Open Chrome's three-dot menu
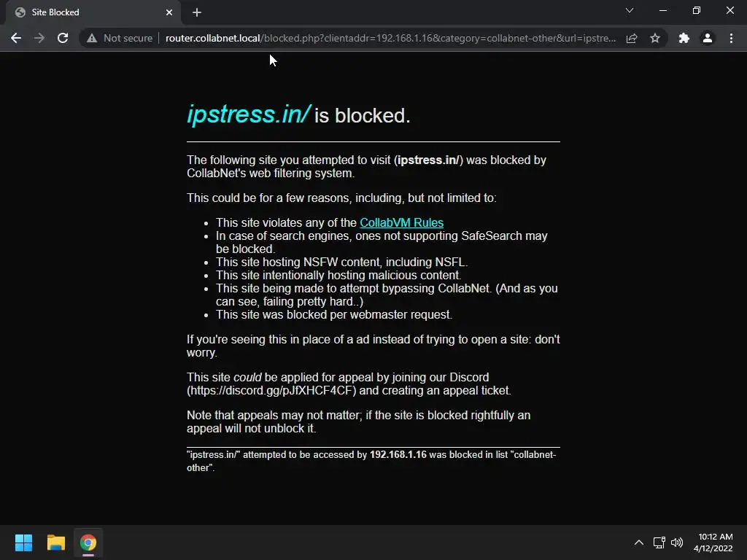 731,38
